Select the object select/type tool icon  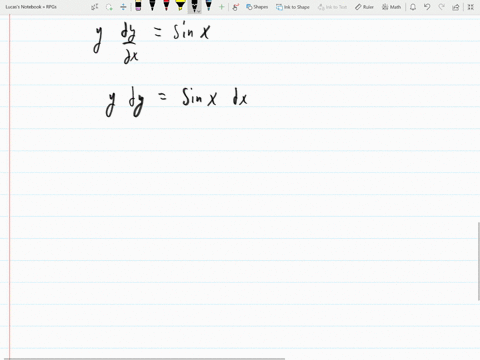pos(95,7)
